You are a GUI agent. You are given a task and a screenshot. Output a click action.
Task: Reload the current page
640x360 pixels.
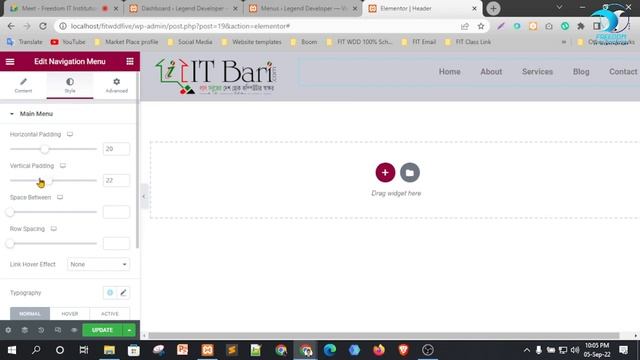(43, 26)
